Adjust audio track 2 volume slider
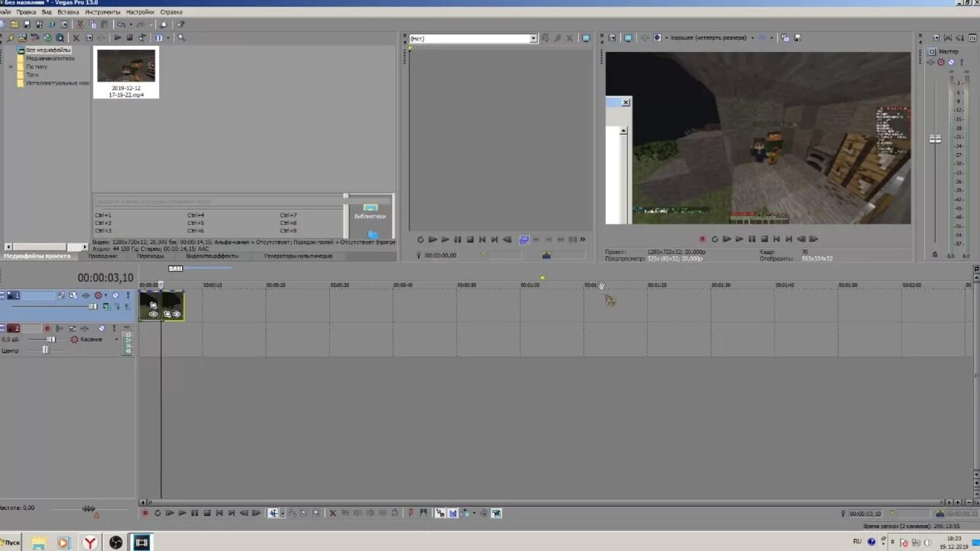980x551 pixels. point(51,339)
